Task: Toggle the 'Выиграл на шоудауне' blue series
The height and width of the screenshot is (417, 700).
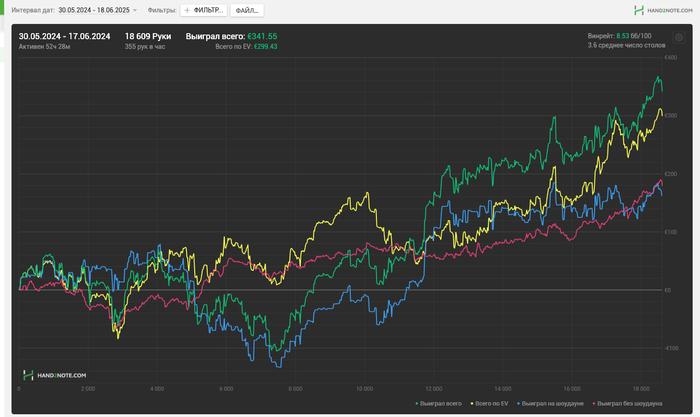Action: [551, 402]
